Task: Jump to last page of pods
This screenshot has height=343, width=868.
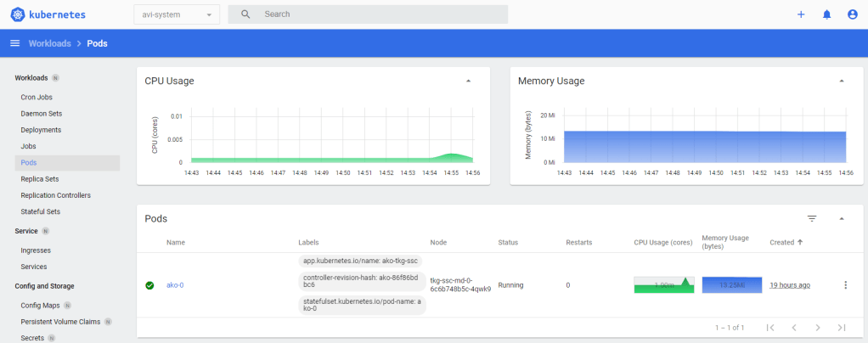Action: 841,327
